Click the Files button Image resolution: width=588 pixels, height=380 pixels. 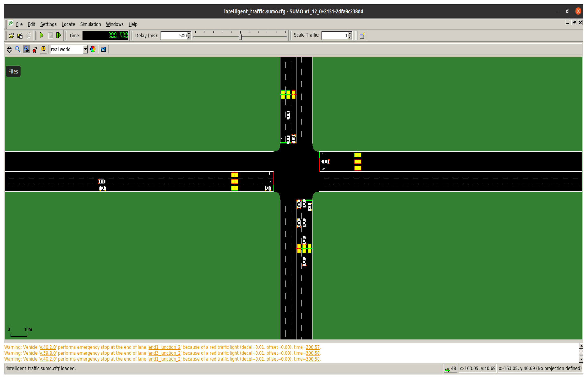[13, 71]
